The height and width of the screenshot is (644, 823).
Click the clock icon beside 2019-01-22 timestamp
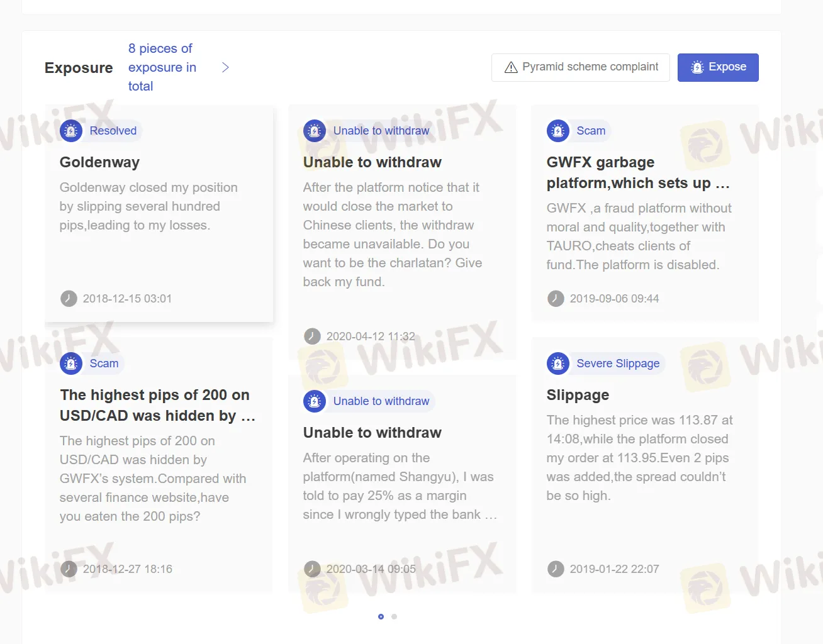tap(556, 569)
